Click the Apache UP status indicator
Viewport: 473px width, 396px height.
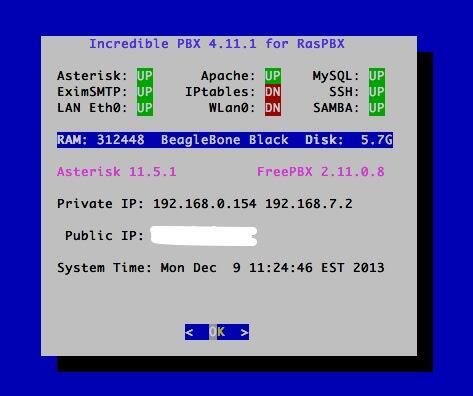273,76
